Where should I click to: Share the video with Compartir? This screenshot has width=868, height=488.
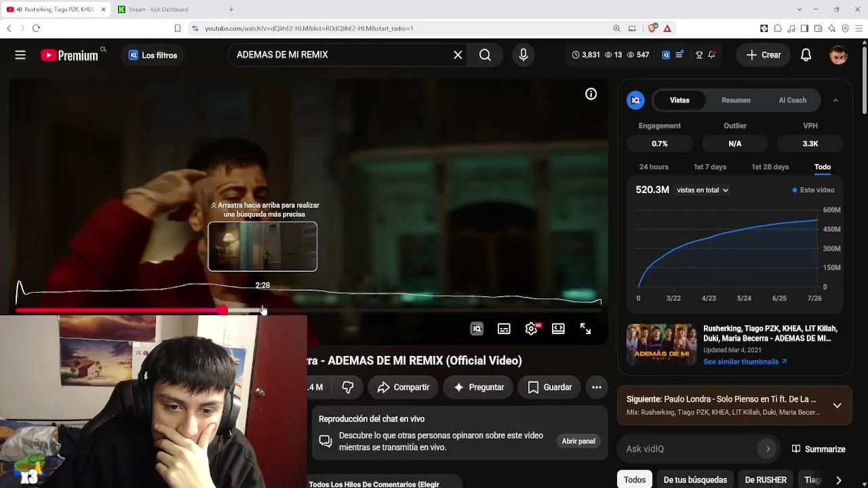tap(403, 387)
